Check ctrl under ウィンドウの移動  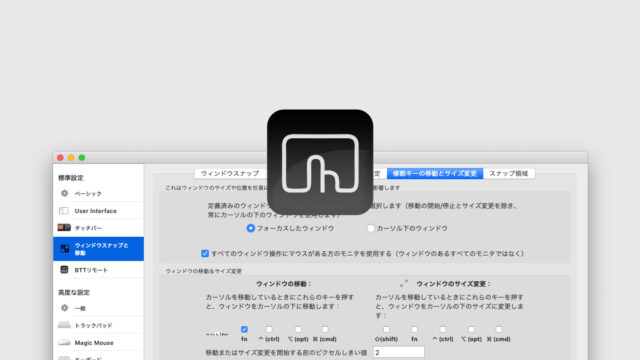(x=269, y=329)
